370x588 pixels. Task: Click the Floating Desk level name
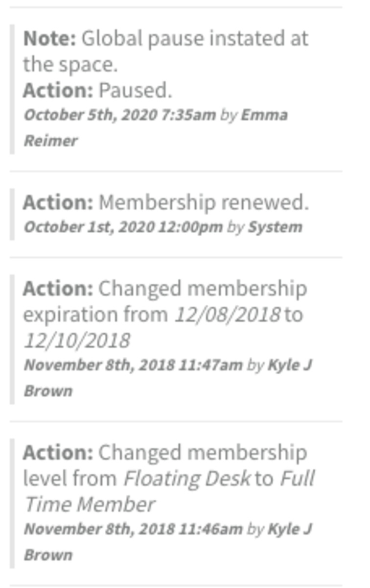point(187,478)
